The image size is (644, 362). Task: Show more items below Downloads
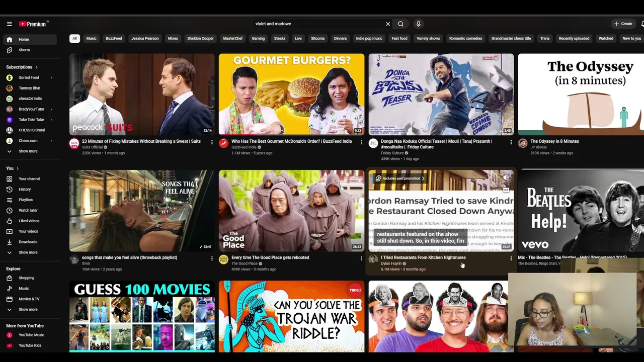(30, 252)
